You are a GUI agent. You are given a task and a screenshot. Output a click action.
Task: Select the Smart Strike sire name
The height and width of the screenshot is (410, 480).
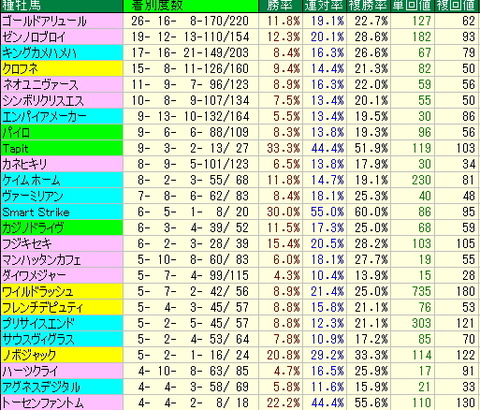tap(36, 212)
